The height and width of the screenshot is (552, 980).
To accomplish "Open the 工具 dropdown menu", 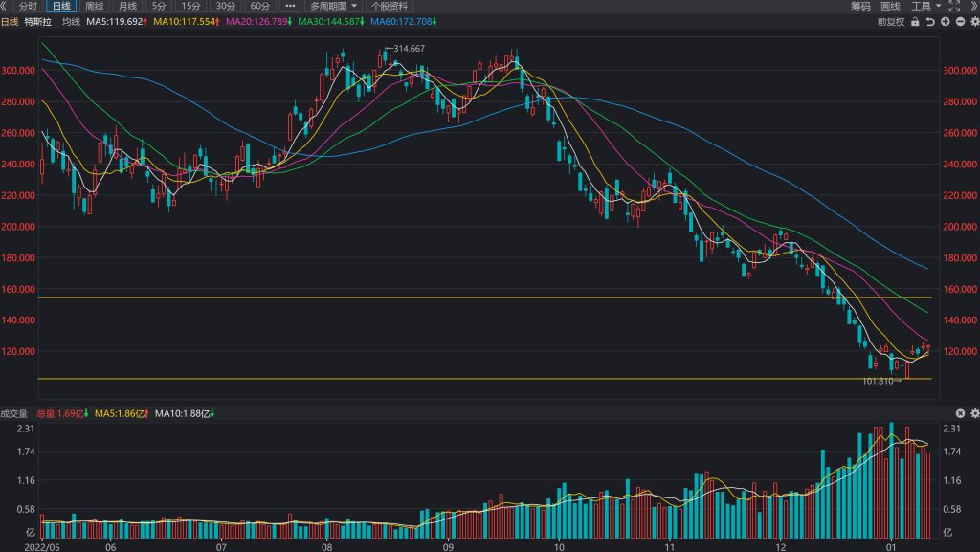I will pos(926,6).
